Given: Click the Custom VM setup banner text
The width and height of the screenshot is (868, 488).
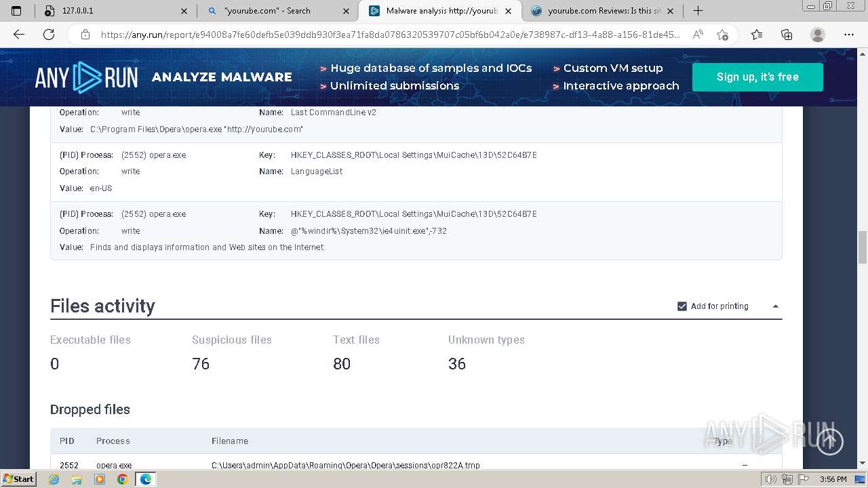Looking at the screenshot, I should coord(613,68).
